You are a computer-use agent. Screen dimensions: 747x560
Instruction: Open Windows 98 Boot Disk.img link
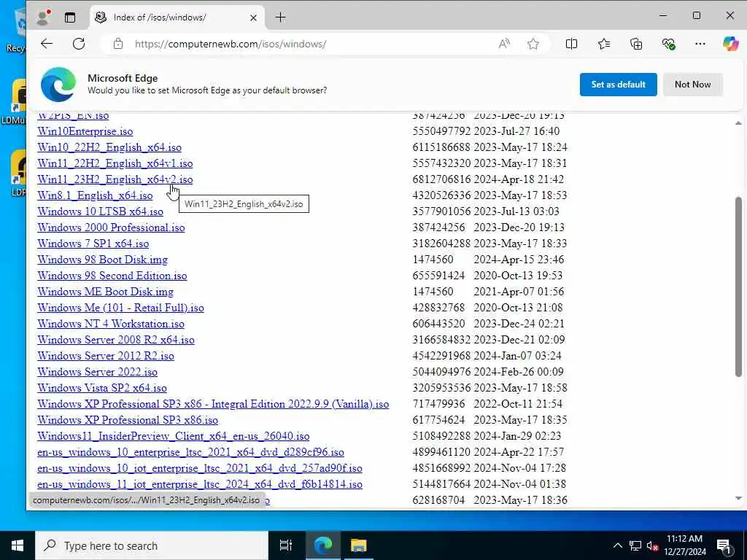tap(102, 260)
